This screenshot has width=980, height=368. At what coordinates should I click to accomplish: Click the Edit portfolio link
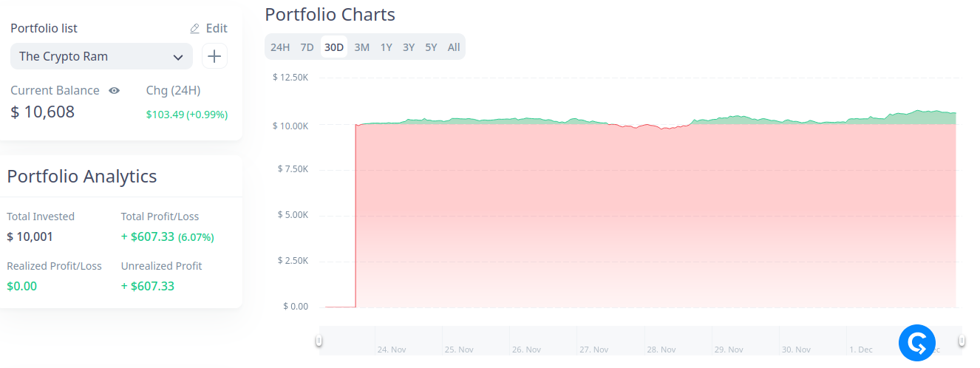click(x=217, y=29)
